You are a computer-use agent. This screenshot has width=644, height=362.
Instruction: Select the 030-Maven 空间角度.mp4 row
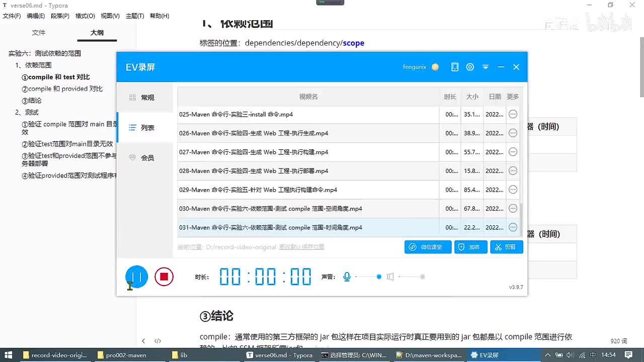pos(349,209)
